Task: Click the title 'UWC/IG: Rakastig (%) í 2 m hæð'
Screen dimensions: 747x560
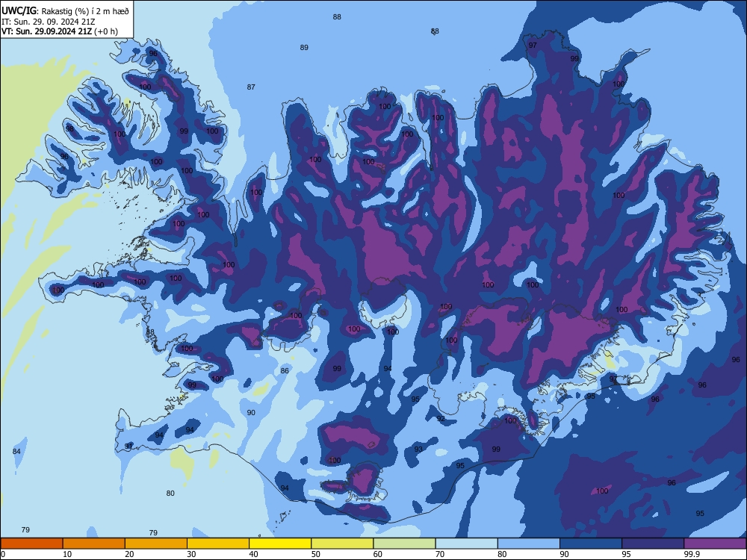Action: click(65, 11)
